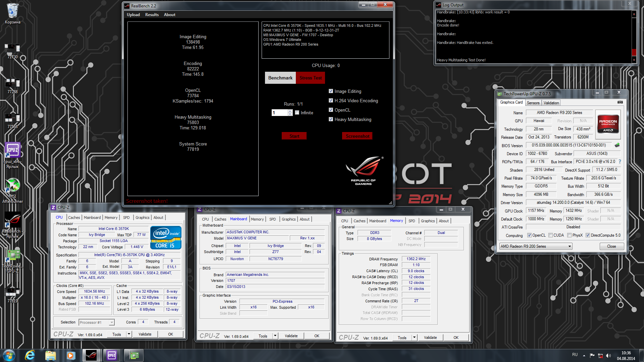The width and height of the screenshot is (644, 362).
Task: Click the Intel Core i5 logo in CPU-Z
Action: 166,237
